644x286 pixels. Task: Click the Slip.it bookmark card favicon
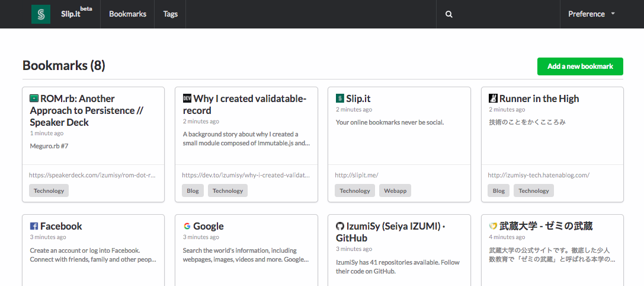tap(339, 98)
